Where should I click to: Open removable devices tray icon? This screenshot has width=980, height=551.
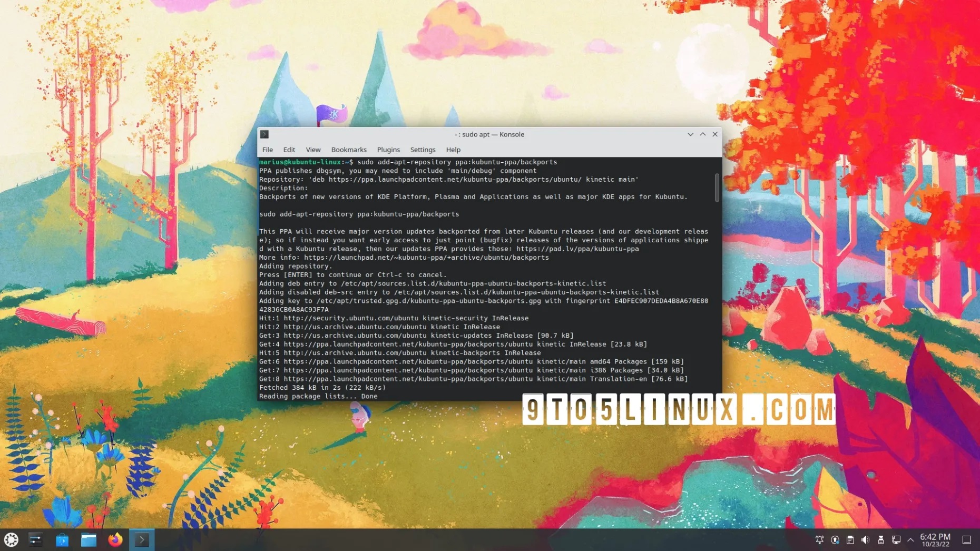(880, 540)
